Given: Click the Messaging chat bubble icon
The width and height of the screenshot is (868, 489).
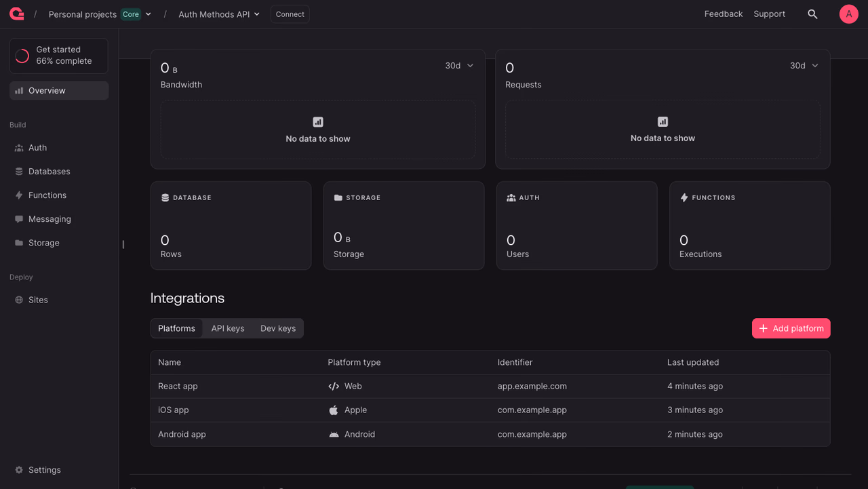Looking at the screenshot, I should [x=19, y=219].
